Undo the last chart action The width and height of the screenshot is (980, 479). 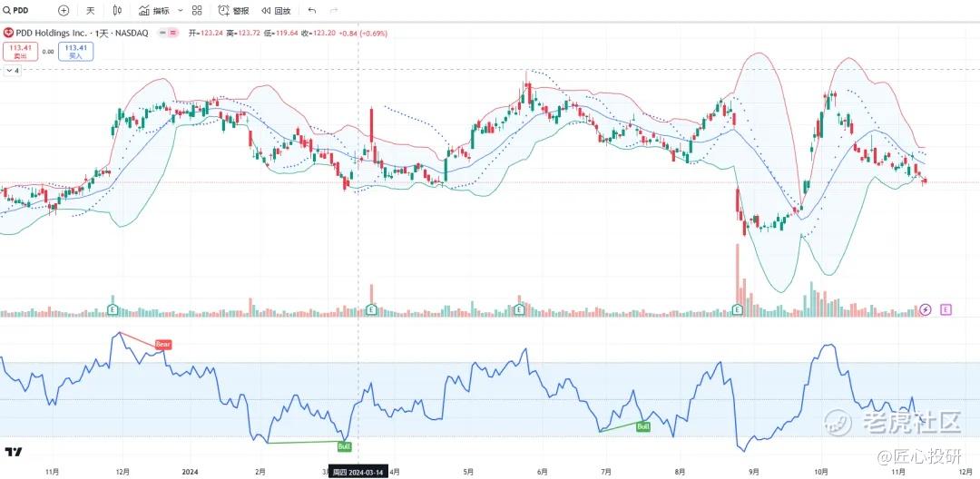tap(312, 10)
